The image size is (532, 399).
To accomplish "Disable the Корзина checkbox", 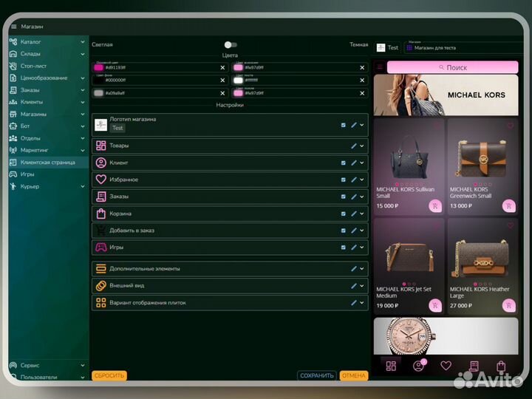I will [x=343, y=214].
